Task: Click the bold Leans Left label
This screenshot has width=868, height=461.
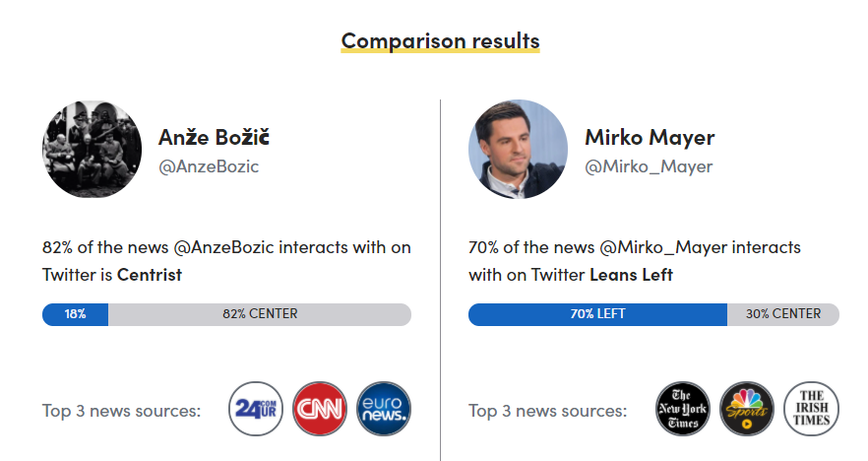Action: (631, 275)
